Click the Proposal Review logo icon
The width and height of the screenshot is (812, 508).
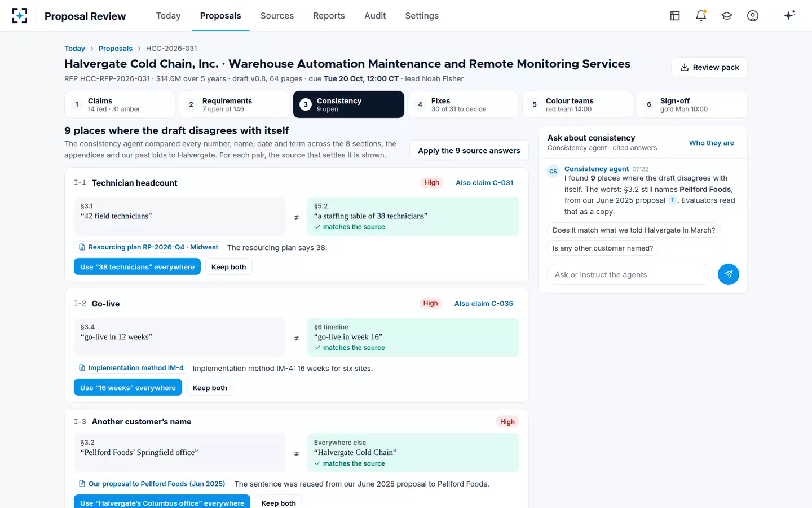[20, 16]
